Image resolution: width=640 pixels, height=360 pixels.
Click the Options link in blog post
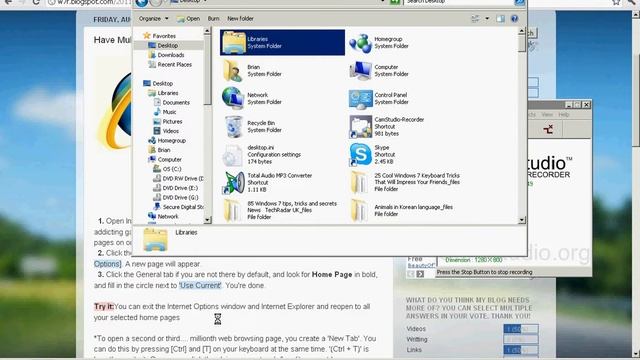click(x=107, y=264)
